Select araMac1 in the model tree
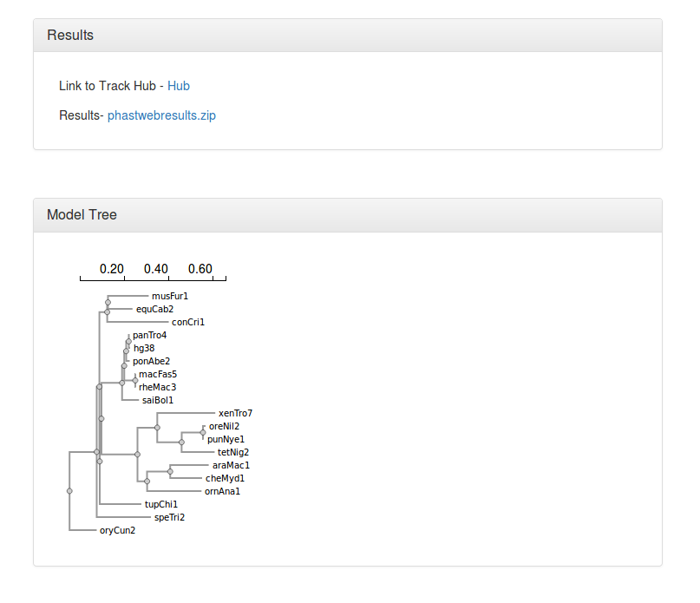The image size is (700, 603). pos(231,465)
